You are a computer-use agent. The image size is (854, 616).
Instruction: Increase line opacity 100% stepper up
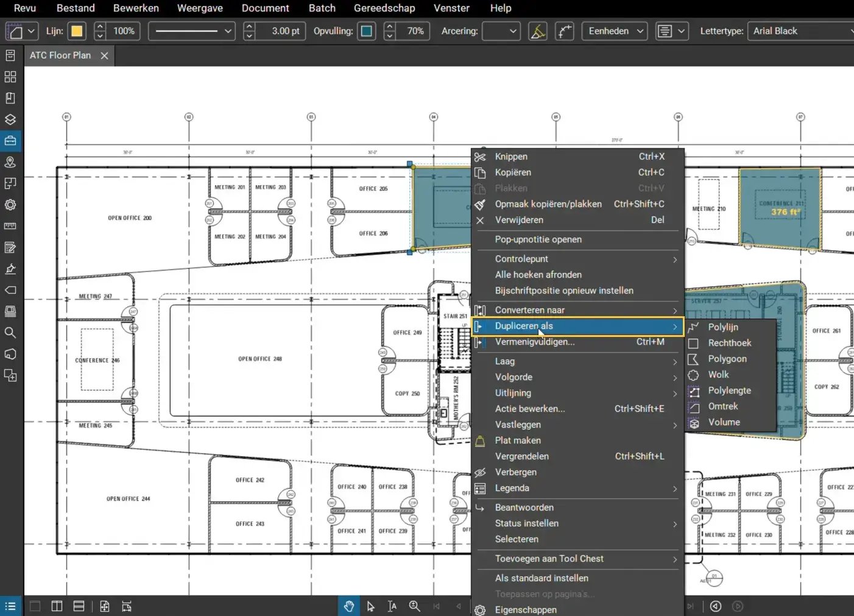[101, 27]
